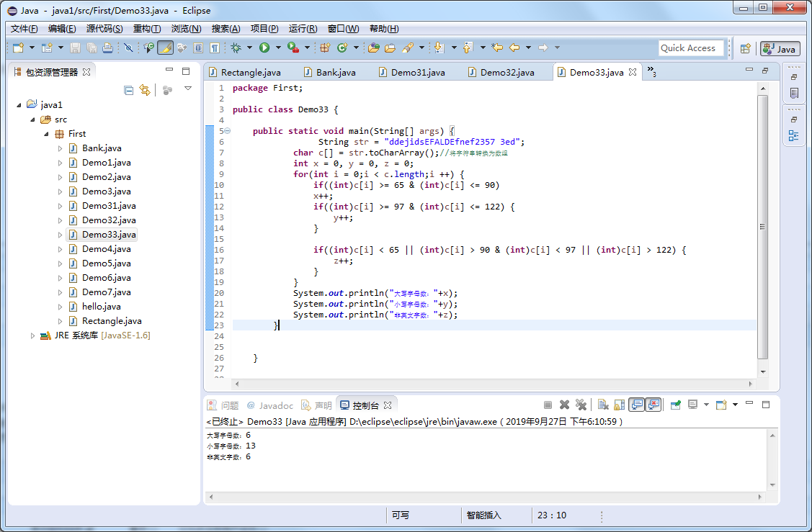The image size is (812, 532).
Task: Remove All Terminated Launches in console
Action: 581,405
